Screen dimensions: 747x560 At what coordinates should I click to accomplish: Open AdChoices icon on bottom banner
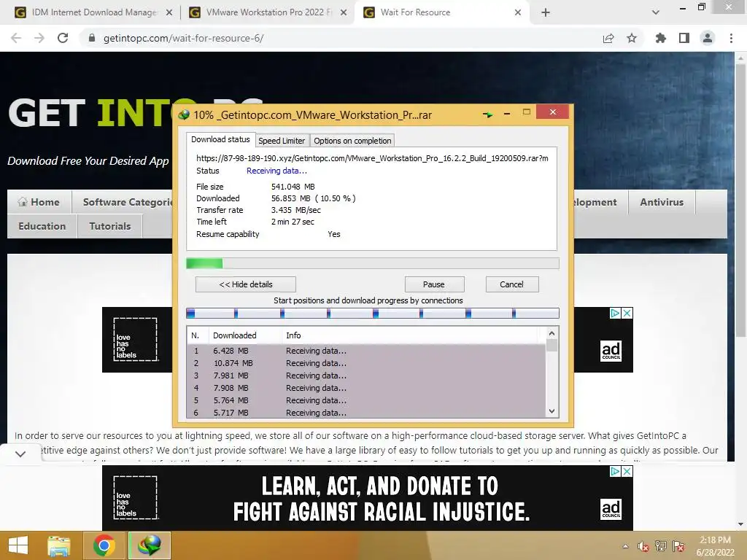click(616, 472)
